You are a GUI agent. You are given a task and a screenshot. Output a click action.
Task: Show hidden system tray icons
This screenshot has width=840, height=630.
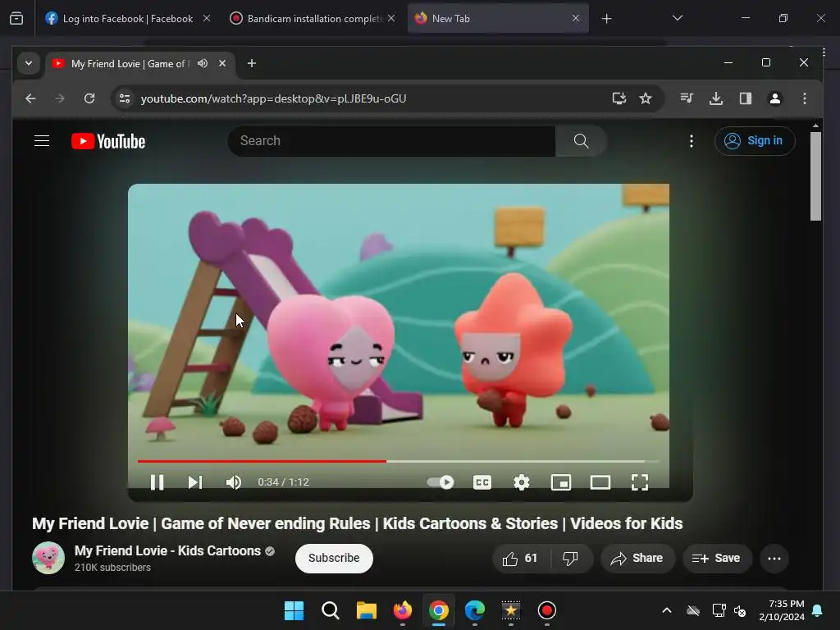666,610
